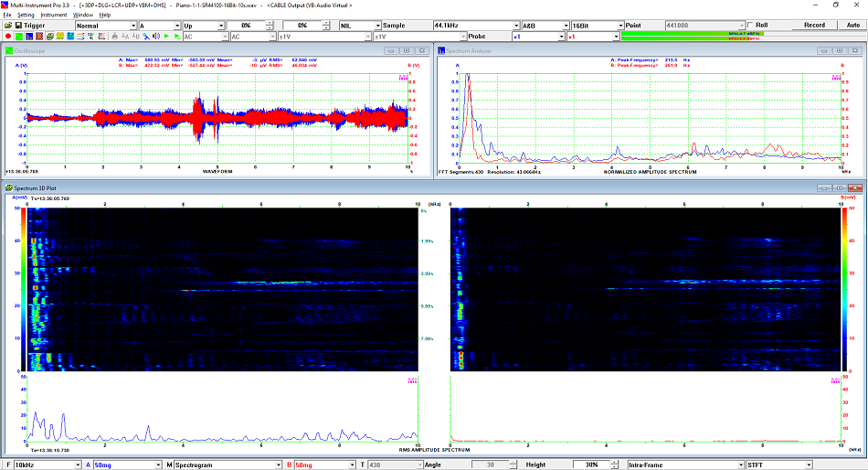This screenshot has height=470, width=868.
Task: Open file with the folder icon
Action: (6, 26)
